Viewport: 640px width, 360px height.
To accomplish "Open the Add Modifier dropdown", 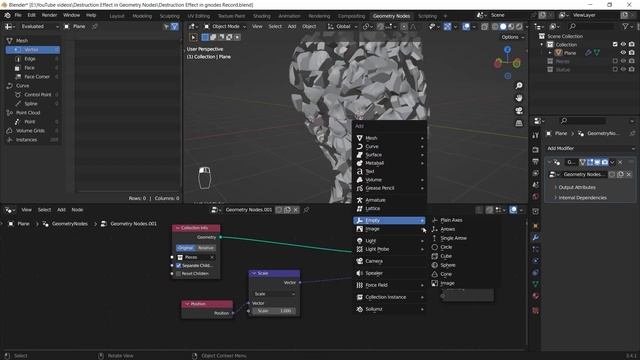I will tap(590, 148).
